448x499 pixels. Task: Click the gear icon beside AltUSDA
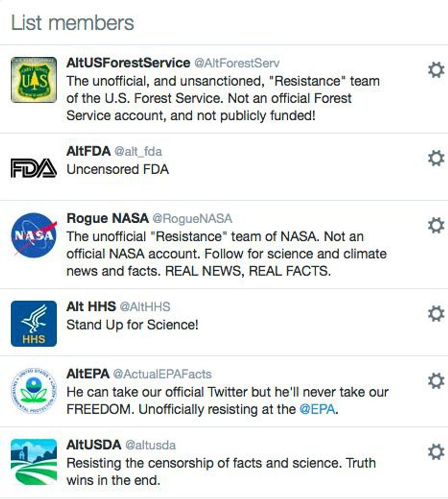(436, 452)
